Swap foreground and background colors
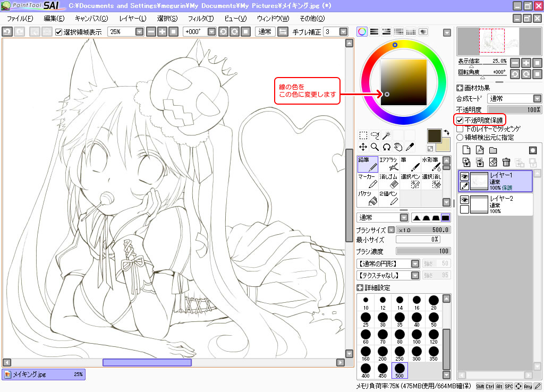The image size is (544, 392). click(x=446, y=132)
